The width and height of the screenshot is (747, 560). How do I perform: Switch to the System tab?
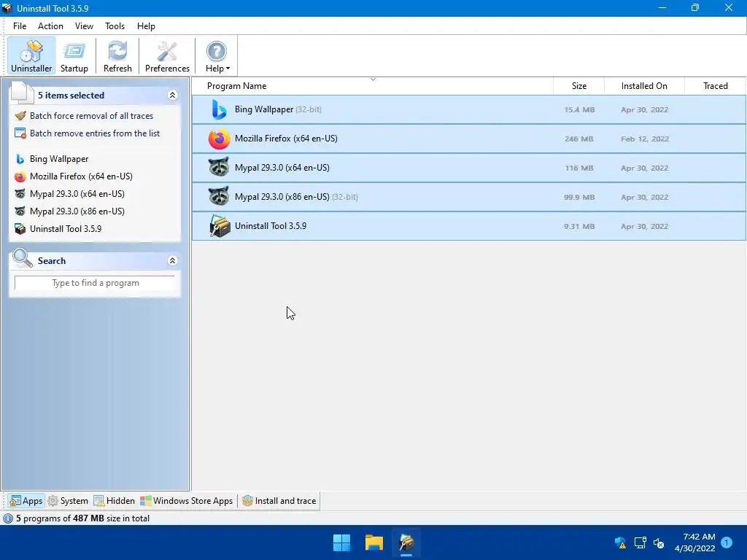click(68, 501)
